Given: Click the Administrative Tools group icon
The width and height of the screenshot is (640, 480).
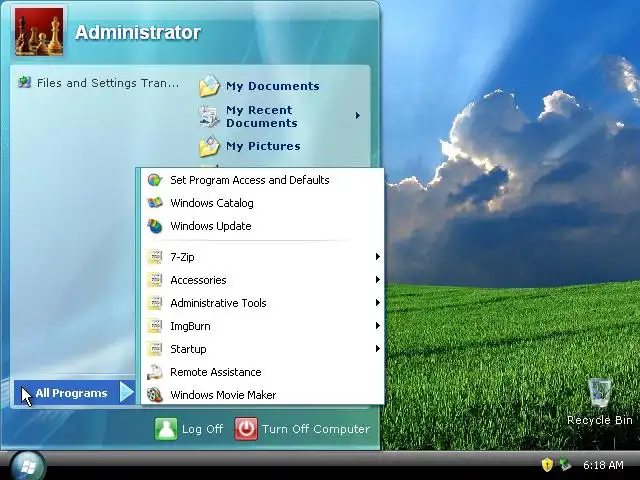Looking at the screenshot, I should 155,303.
